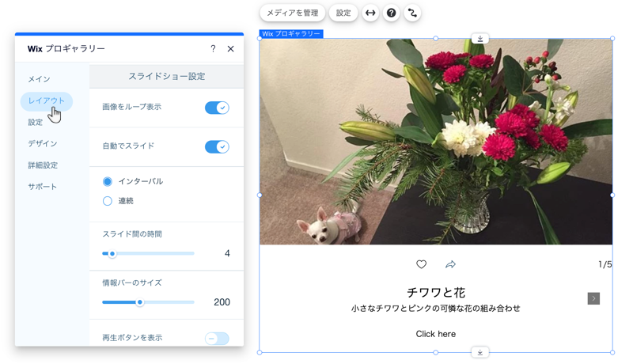Viewport: 633px width, 364px height.
Task: Click the スライド間の時間 value field 4
Action: 227,253
